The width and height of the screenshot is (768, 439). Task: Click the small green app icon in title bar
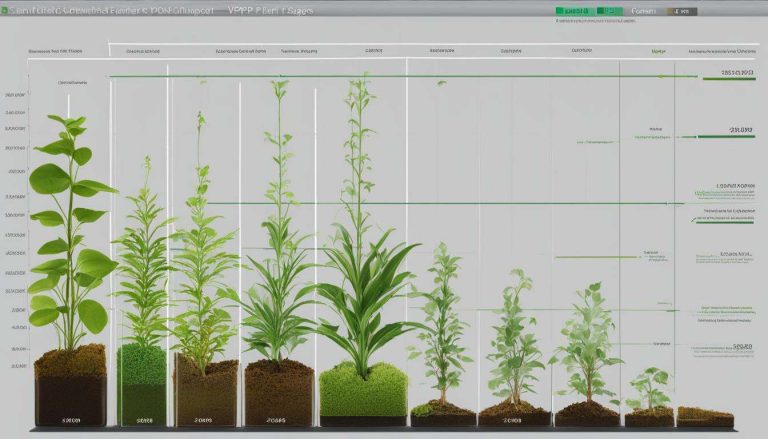[x=4, y=10]
